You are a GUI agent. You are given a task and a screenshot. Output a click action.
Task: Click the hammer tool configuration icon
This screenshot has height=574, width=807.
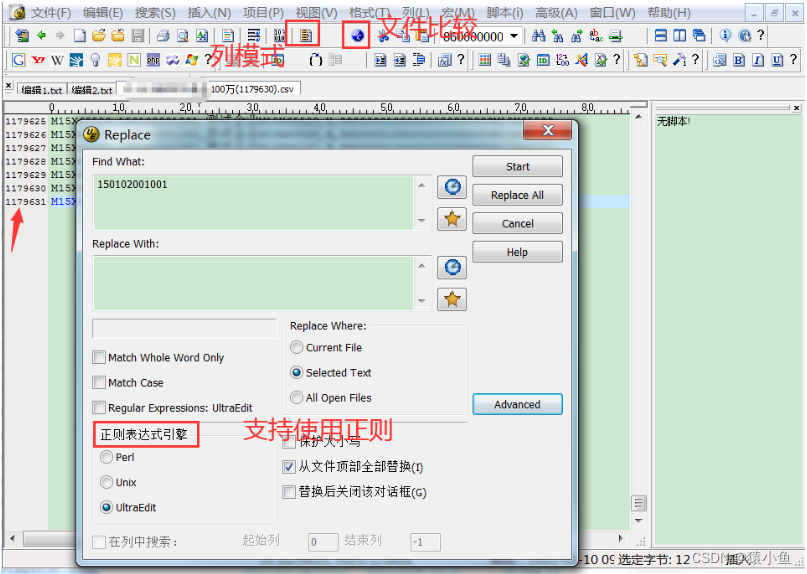click(679, 60)
